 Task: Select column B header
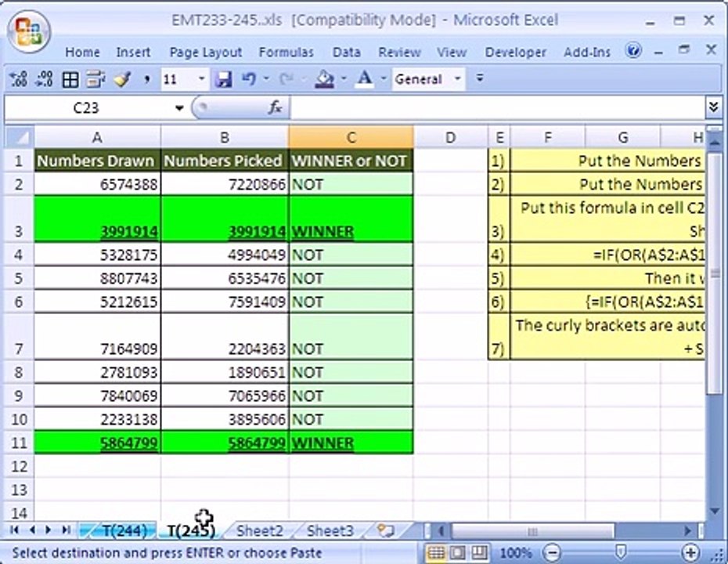[x=225, y=138]
